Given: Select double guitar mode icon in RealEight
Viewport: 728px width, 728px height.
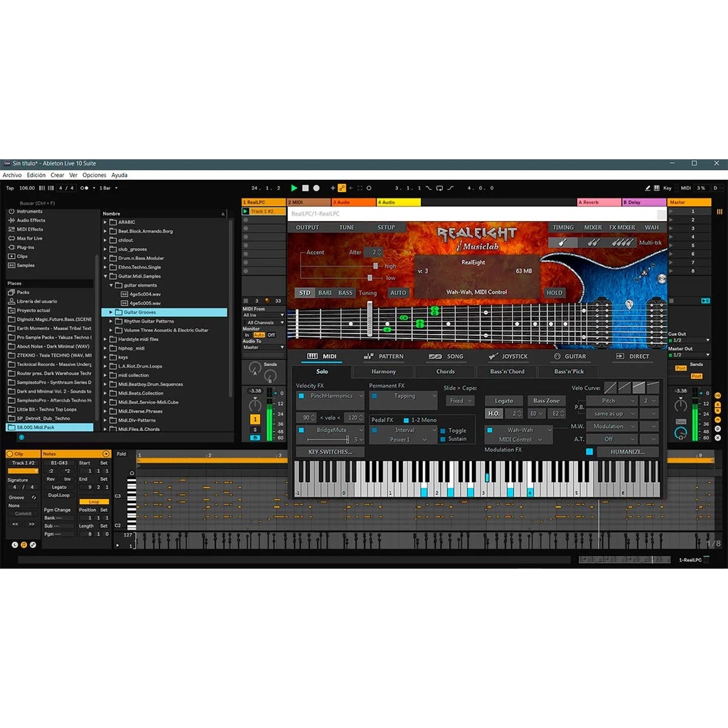Looking at the screenshot, I should [593, 242].
